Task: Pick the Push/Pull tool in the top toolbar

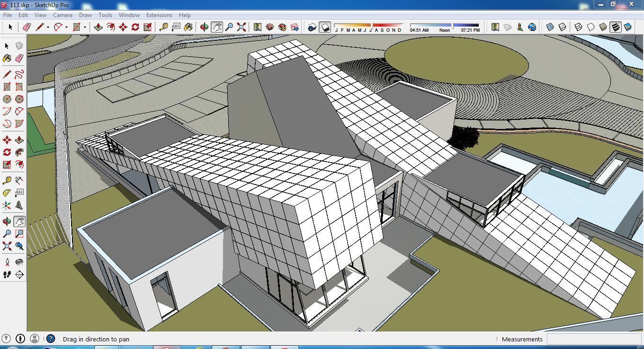Action: [98, 27]
